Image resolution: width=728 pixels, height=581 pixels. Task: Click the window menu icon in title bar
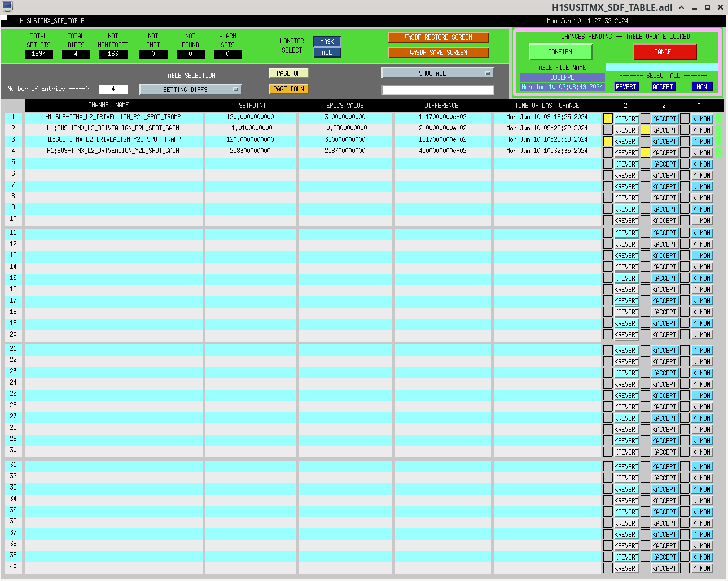pos(7,7)
